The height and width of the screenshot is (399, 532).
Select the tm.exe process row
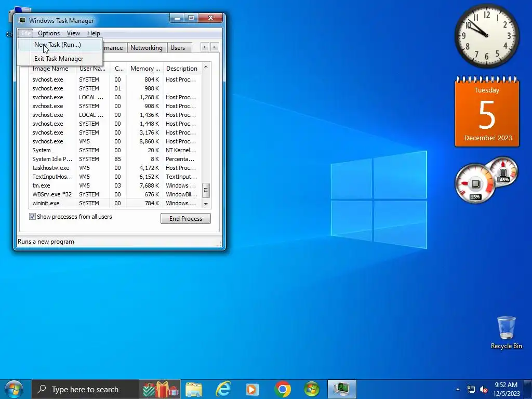[115, 185]
